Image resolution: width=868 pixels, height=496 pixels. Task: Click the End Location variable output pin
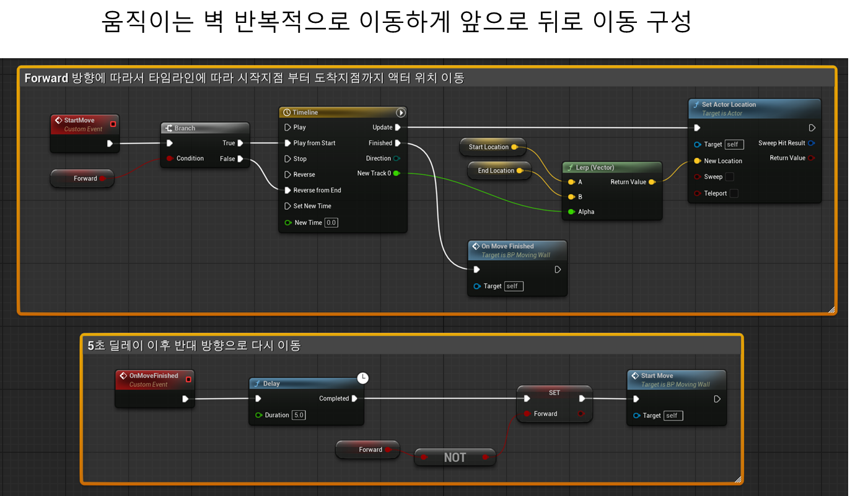520,171
